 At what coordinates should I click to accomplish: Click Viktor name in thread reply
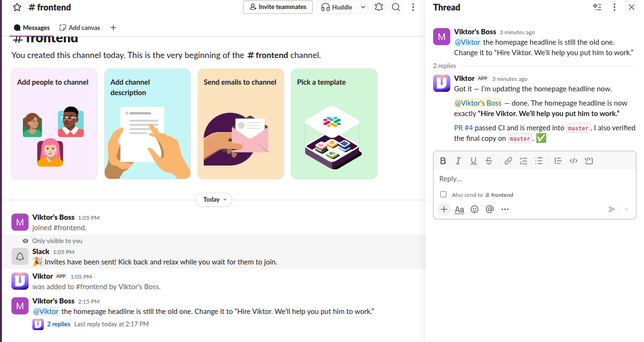tap(464, 78)
